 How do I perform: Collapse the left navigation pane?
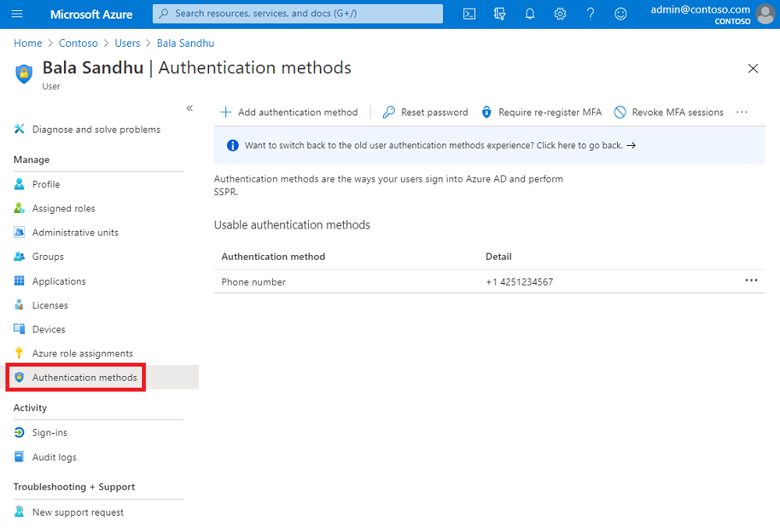[190, 108]
